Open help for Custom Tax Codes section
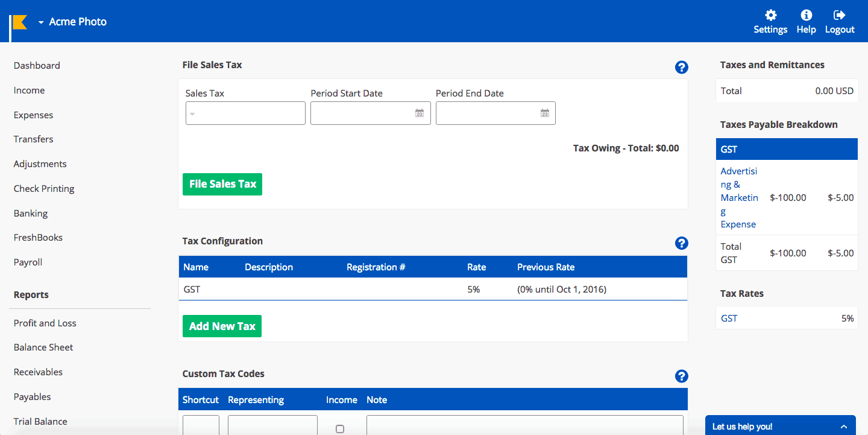Viewport: 868px width, 435px height. coord(682,376)
